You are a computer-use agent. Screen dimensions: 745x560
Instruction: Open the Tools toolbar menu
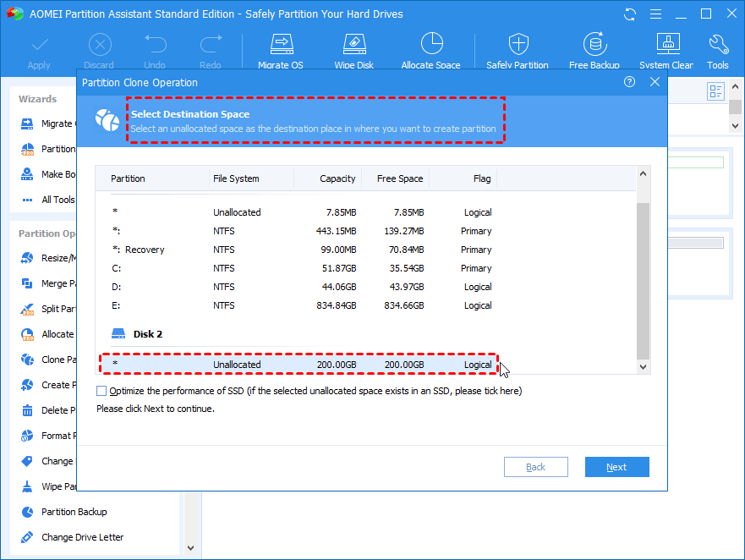(x=718, y=50)
